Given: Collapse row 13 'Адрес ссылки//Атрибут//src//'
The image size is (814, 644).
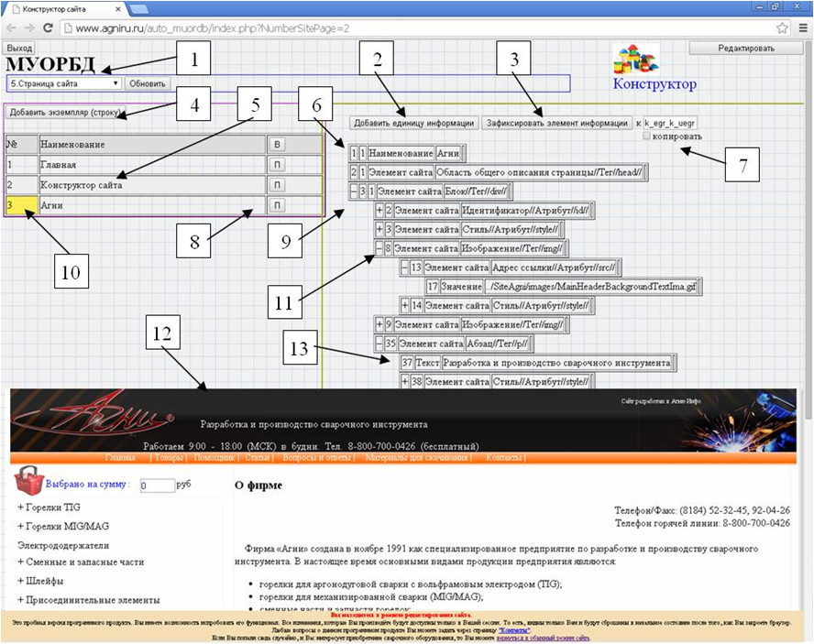Looking at the screenshot, I should (x=404, y=267).
